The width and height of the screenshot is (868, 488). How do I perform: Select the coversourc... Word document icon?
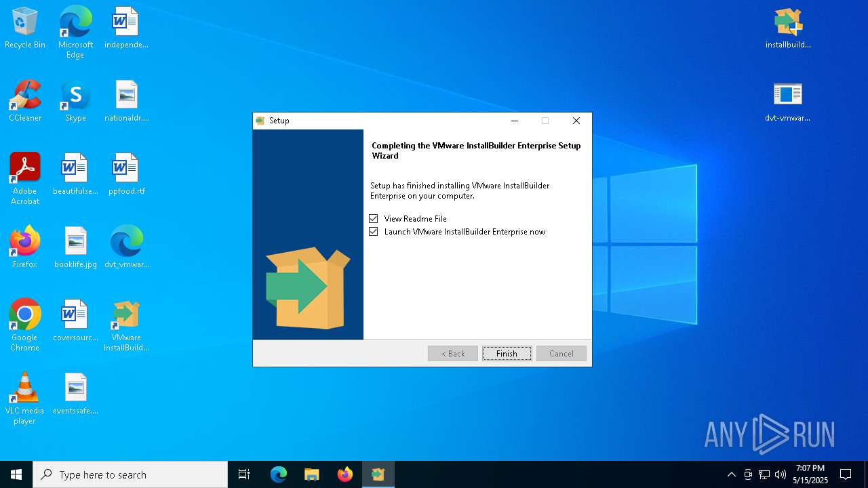[x=75, y=321]
